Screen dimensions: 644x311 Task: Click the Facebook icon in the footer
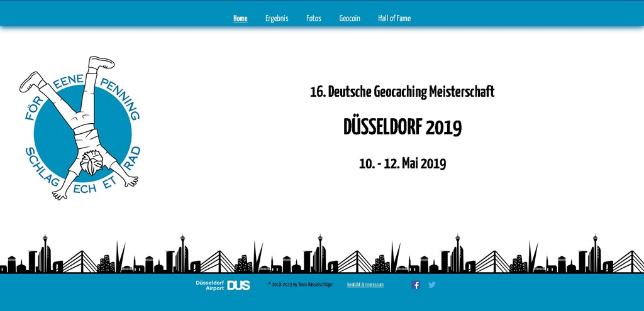(416, 285)
